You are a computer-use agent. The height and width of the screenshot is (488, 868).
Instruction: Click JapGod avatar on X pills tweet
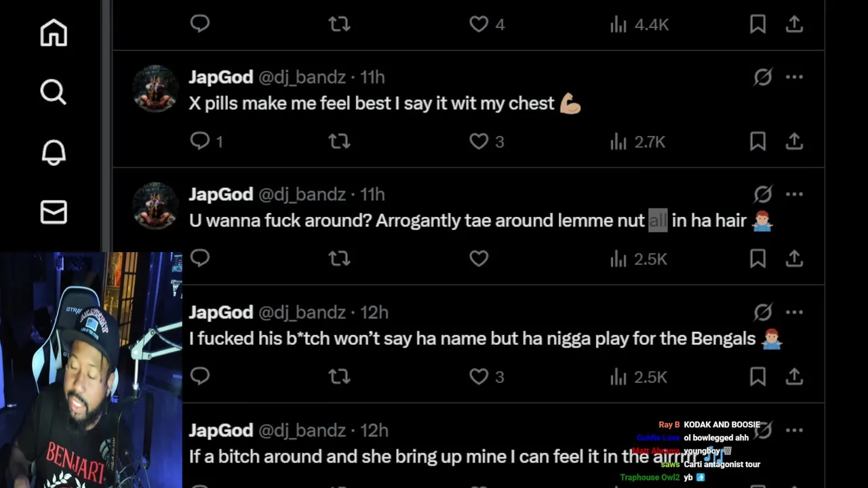point(155,88)
